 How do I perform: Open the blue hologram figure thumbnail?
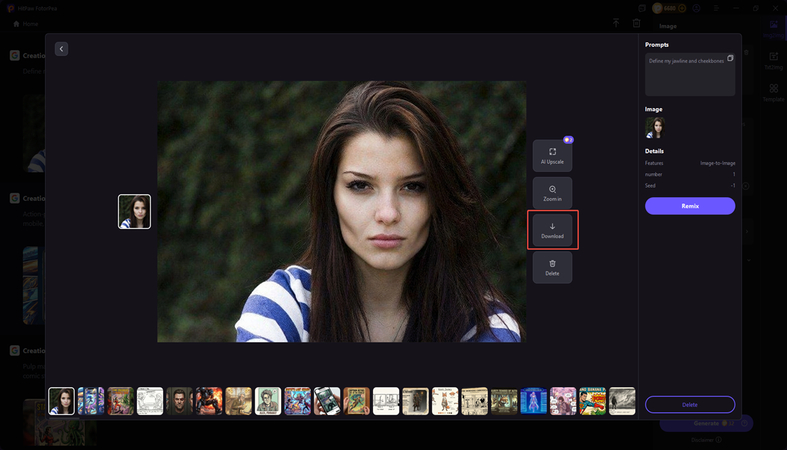(534, 401)
